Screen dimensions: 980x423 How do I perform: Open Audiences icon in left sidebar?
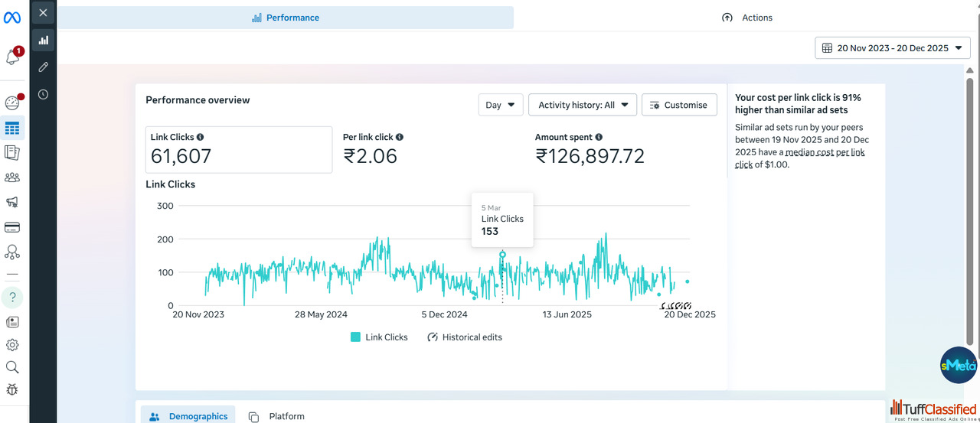click(12, 177)
